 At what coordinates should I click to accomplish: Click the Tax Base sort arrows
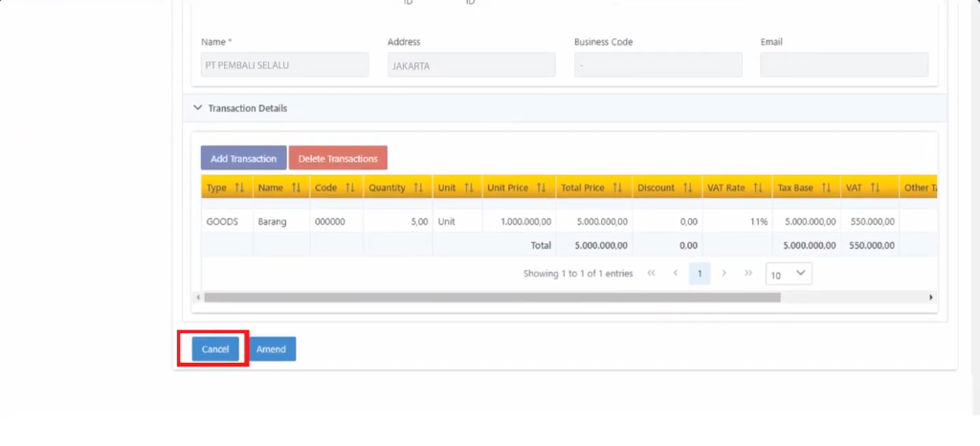(x=825, y=189)
